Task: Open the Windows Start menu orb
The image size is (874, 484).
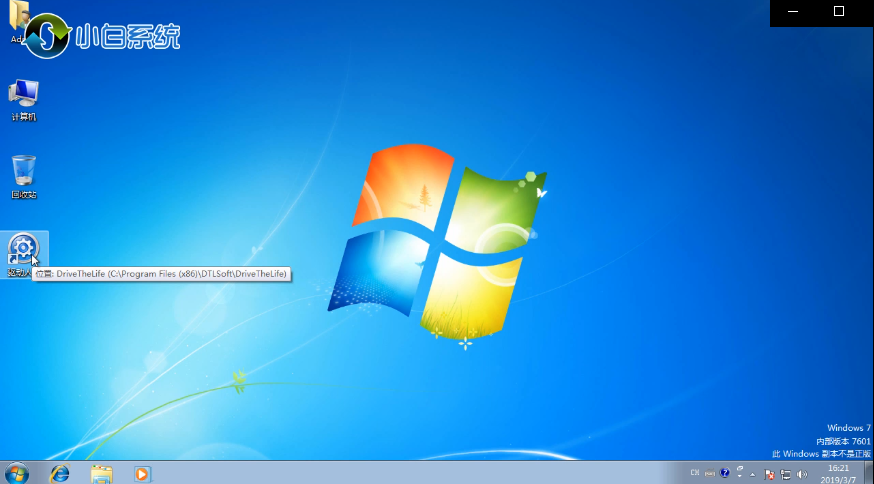Action: [16, 474]
